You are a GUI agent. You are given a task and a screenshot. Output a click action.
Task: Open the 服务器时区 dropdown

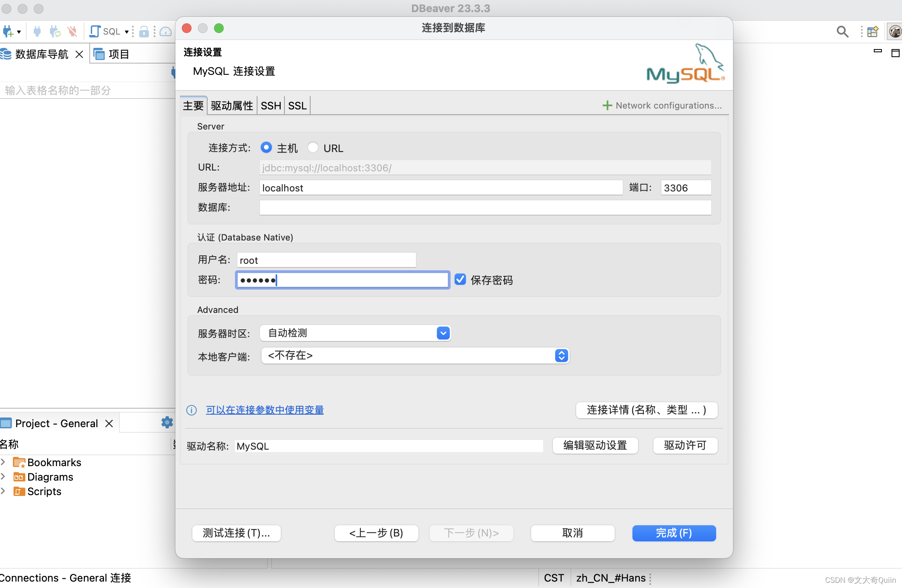pyautogui.click(x=356, y=333)
